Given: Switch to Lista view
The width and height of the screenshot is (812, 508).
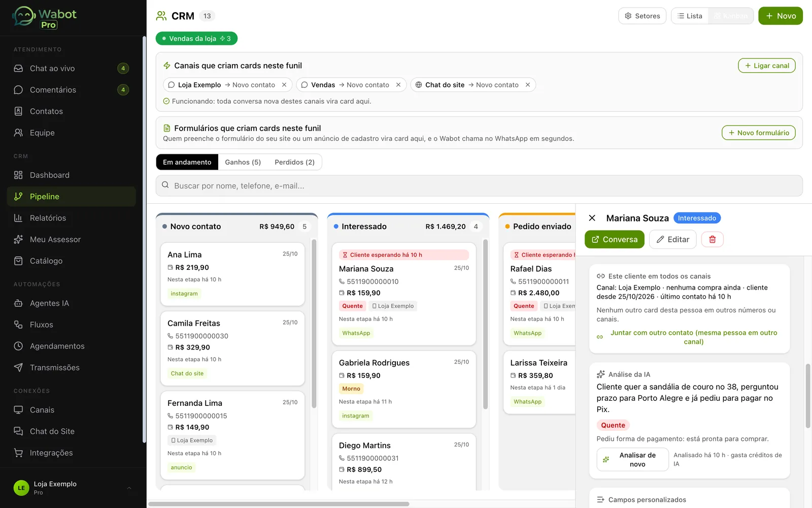Looking at the screenshot, I should pos(690,16).
